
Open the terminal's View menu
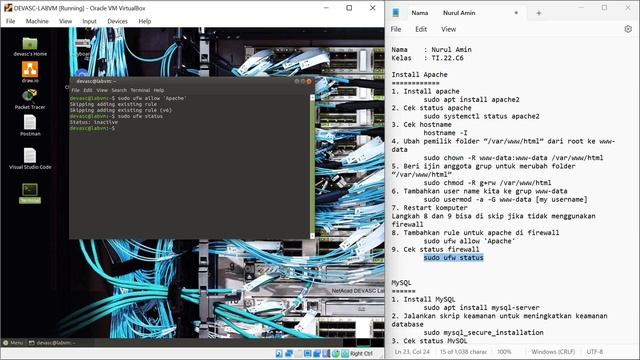coord(102,90)
